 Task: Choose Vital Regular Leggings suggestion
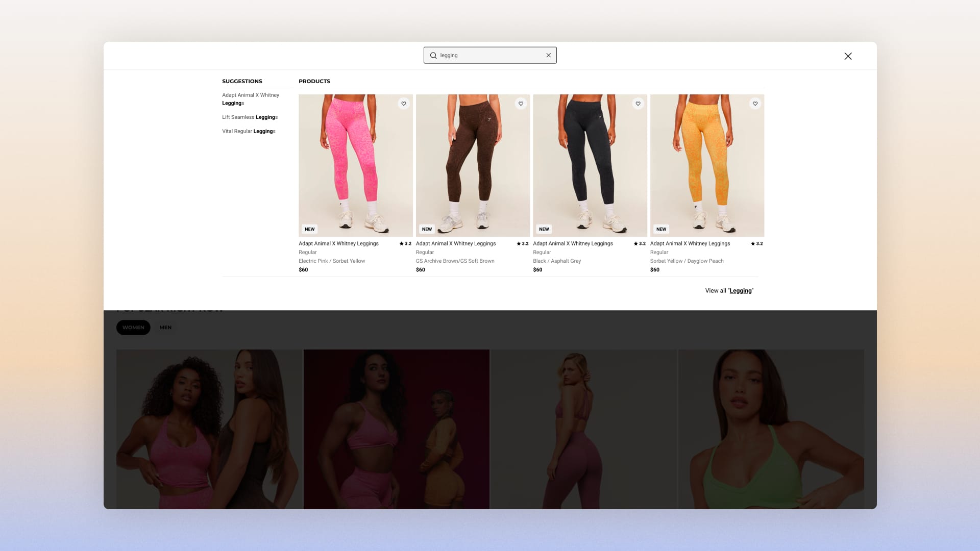(249, 131)
